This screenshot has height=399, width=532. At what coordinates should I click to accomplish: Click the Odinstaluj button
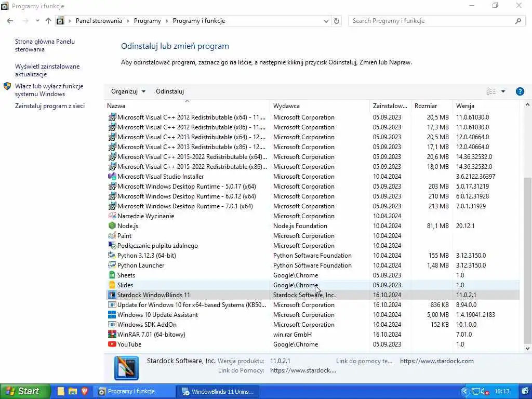tap(170, 91)
